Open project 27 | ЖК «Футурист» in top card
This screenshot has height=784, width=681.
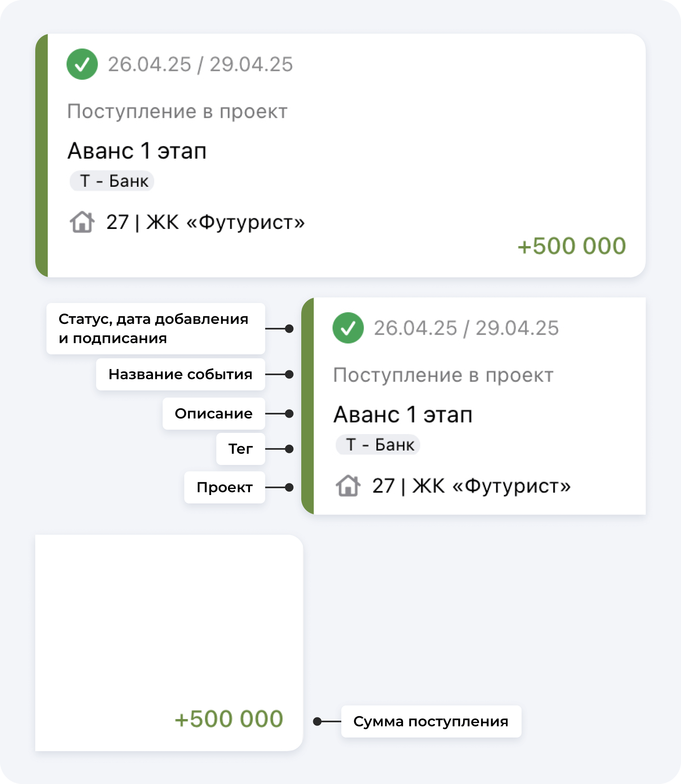point(206,222)
